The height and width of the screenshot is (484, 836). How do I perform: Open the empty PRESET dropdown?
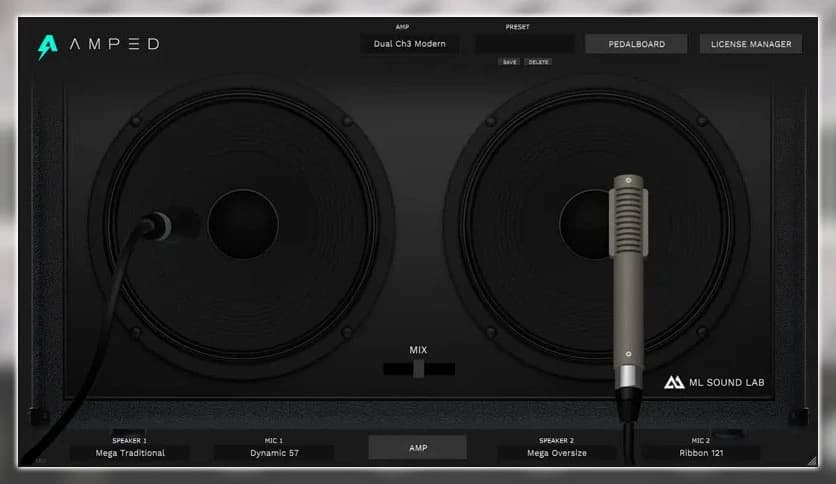pos(525,44)
